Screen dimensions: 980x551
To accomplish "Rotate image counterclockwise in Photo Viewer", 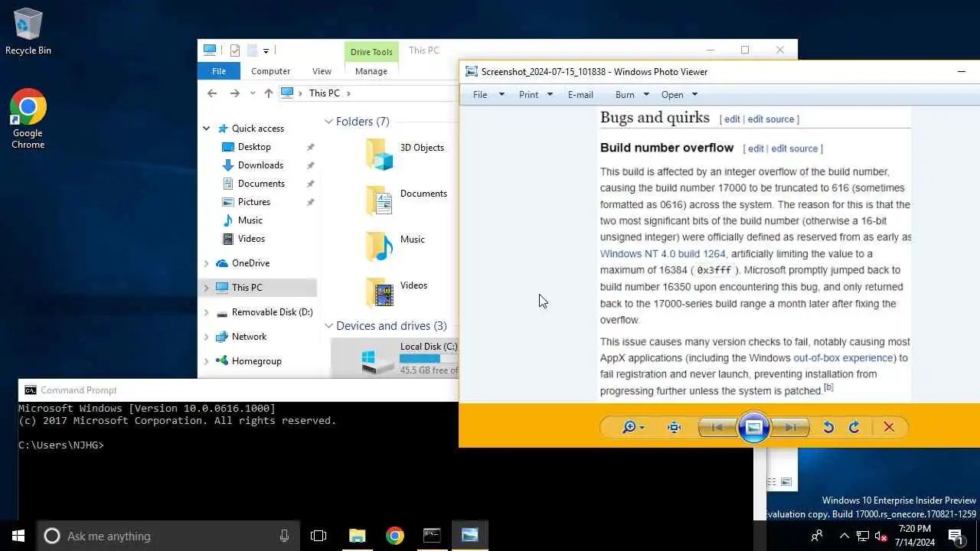I will pyautogui.click(x=828, y=428).
